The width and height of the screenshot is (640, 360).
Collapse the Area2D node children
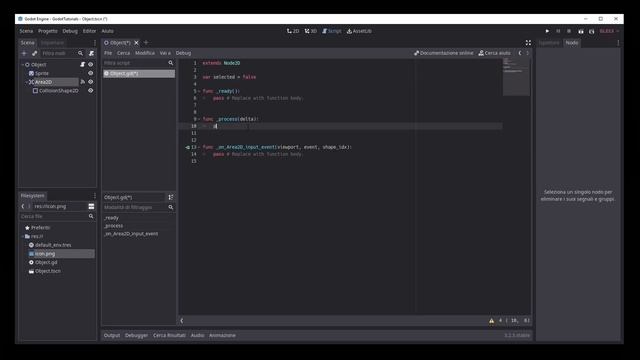point(27,82)
